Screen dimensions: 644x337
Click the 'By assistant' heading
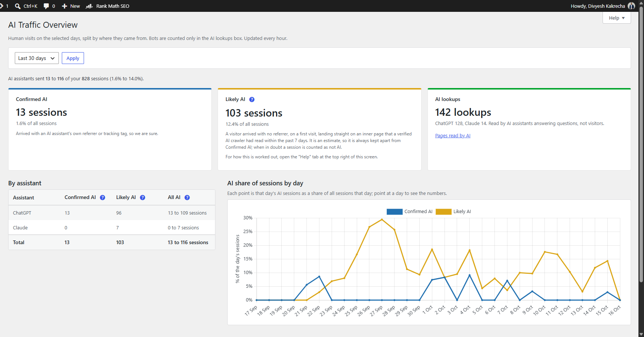pos(25,183)
